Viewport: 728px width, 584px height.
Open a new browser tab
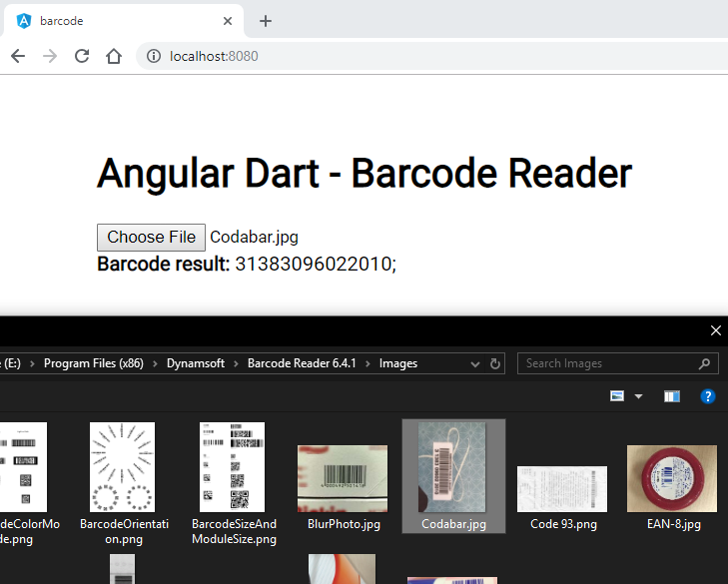tap(265, 21)
